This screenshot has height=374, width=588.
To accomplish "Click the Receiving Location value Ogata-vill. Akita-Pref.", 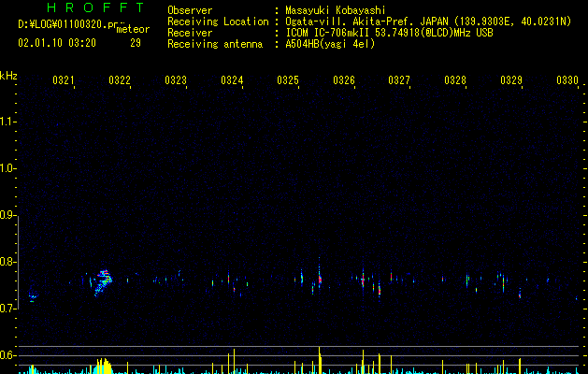I will (x=349, y=22).
